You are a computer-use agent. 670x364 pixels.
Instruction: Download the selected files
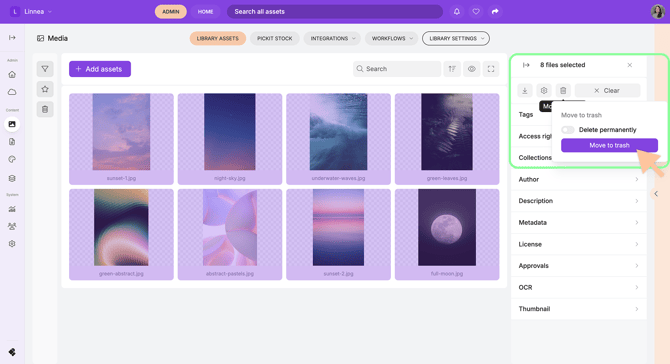(x=525, y=91)
